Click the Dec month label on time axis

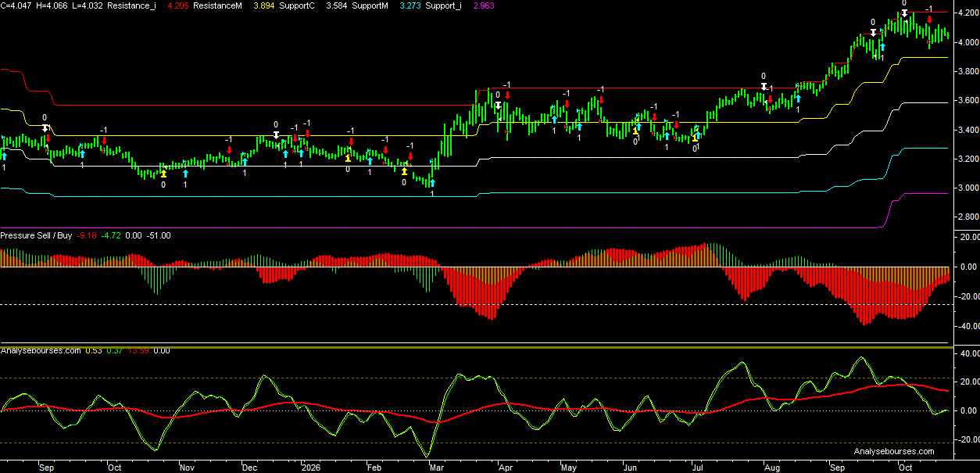point(249,468)
